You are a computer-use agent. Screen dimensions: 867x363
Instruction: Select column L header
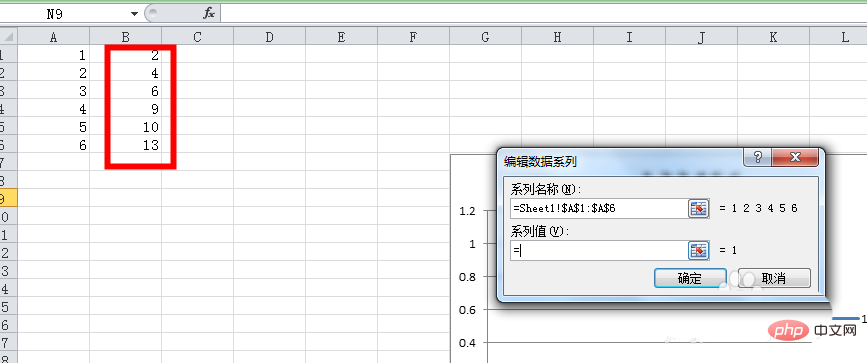[x=838, y=37]
